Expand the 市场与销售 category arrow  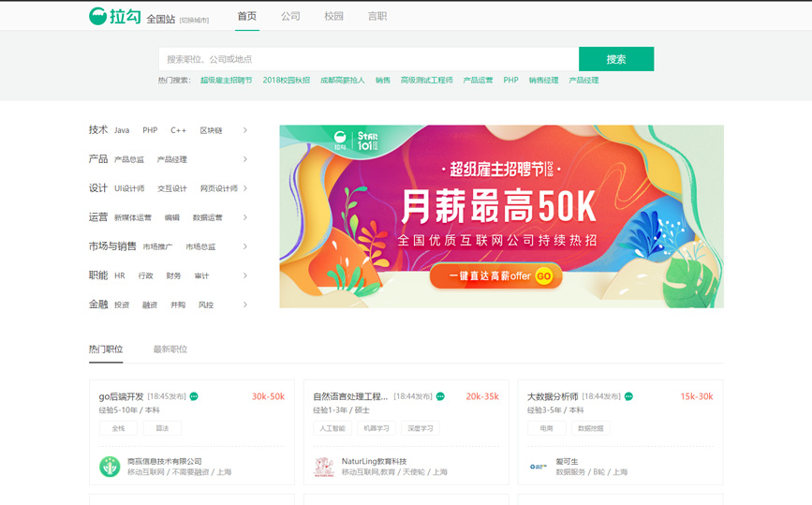pos(245,246)
